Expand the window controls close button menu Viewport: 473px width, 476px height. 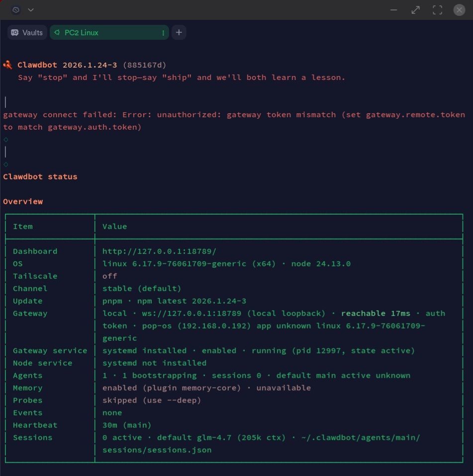(x=459, y=9)
